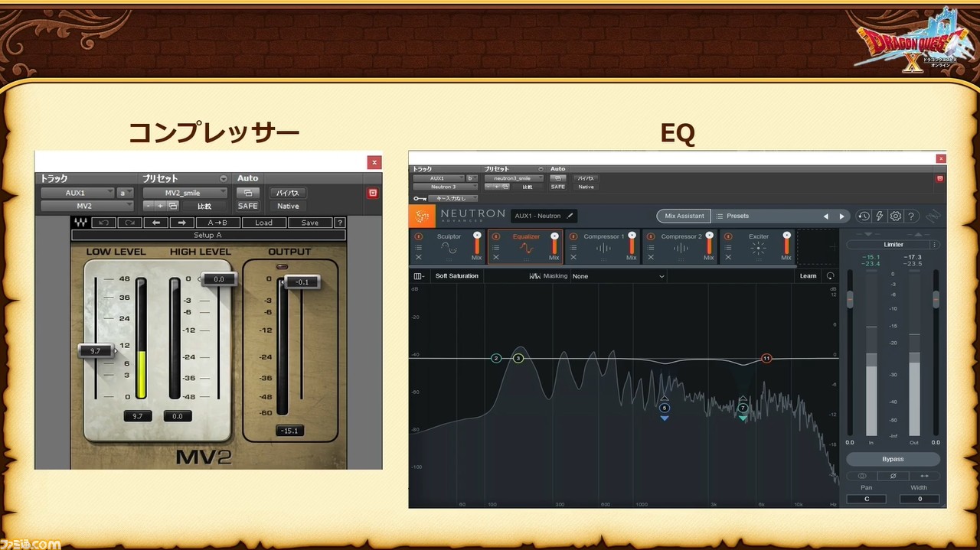Select the Compressor 2 module tab
The image size is (980, 550).
pos(680,246)
